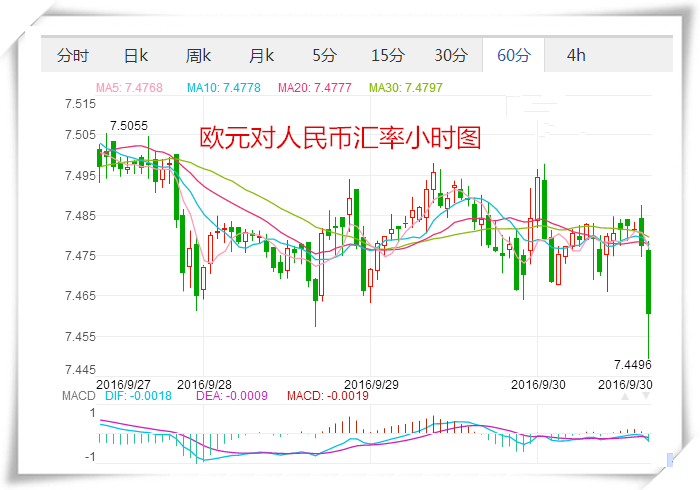The width and height of the screenshot is (700, 490).
Task: Click the MA10: 7.4778 legend label
Action: coord(224,87)
